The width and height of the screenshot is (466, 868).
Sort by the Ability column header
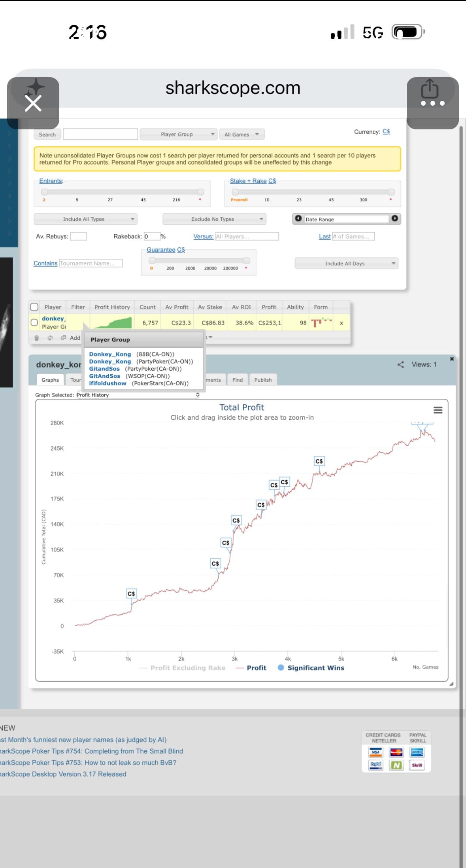295,307
